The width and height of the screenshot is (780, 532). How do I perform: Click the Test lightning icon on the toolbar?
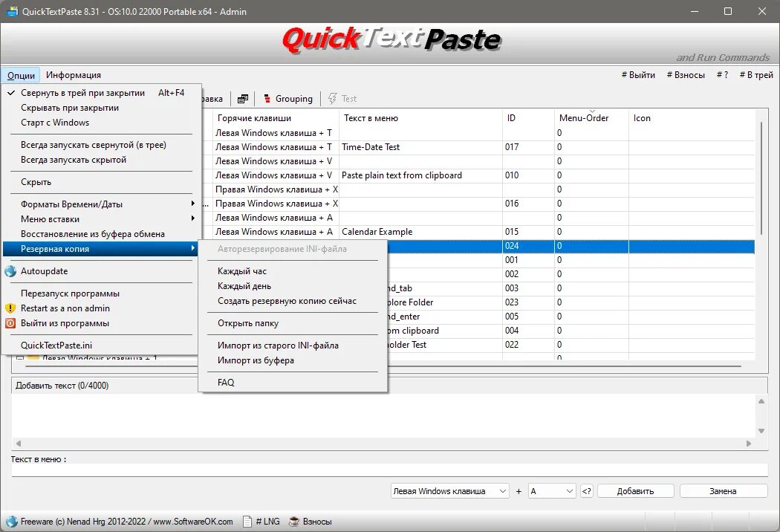pyautogui.click(x=332, y=97)
